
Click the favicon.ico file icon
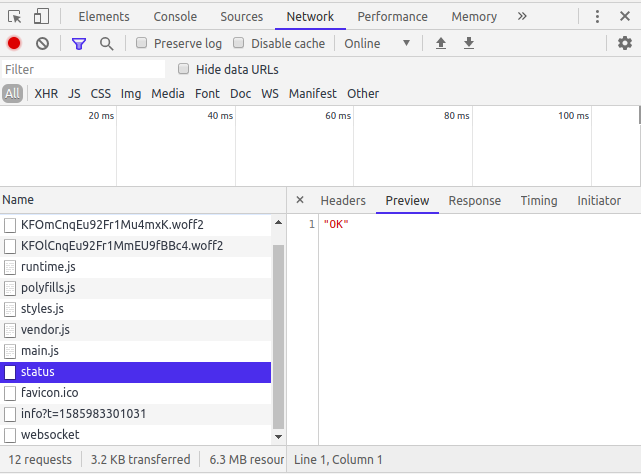pyautogui.click(x=10, y=393)
